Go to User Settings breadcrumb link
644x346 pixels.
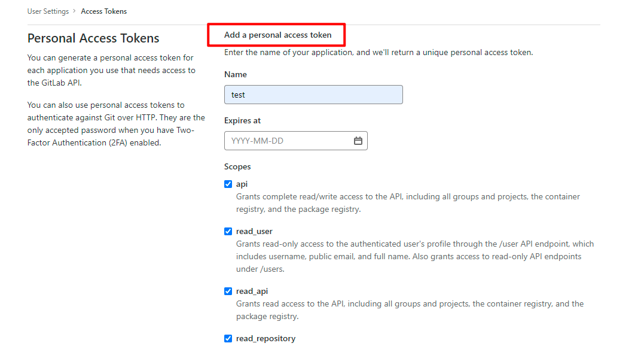pos(48,11)
